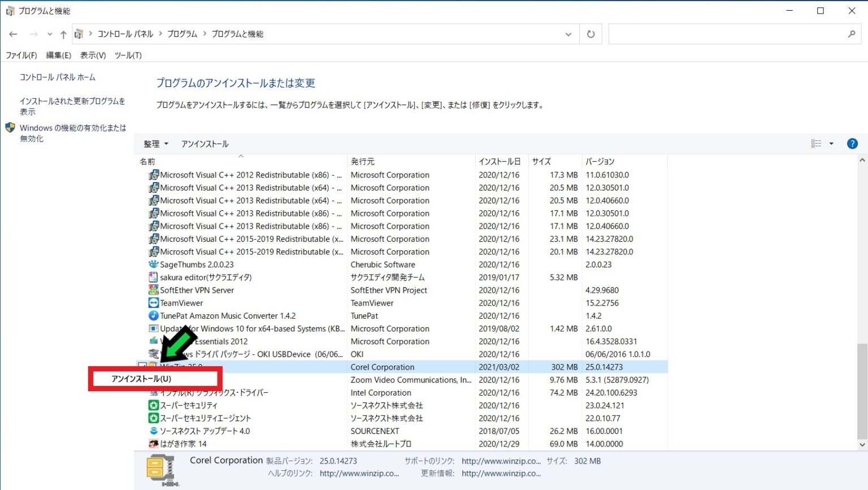Select the TeamViewer application icon

[154, 303]
